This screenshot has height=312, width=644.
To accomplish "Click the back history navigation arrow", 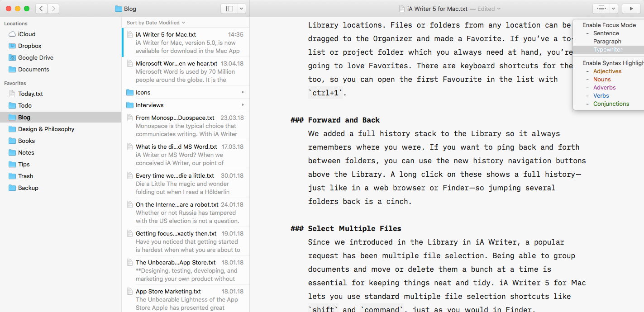I will (41, 9).
